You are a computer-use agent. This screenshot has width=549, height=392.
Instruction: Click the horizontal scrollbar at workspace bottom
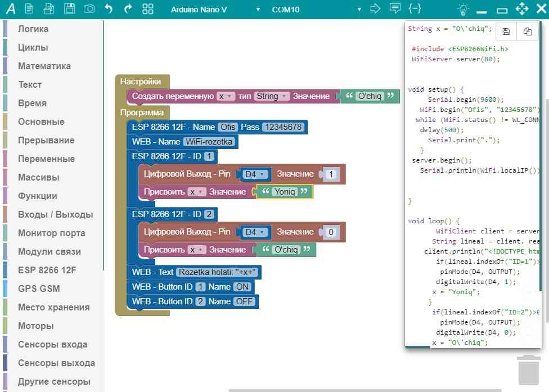pyautogui.click(x=364, y=390)
